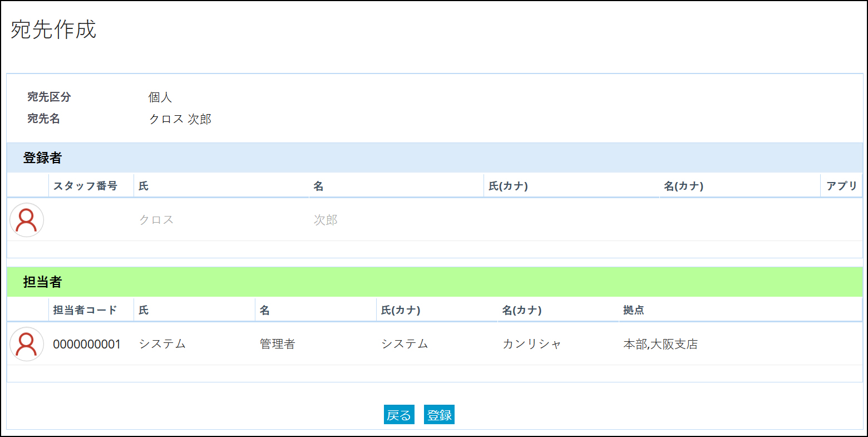The height and width of the screenshot is (437, 868).
Task: Click the 戻る back button
Action: tap(399, 415)
